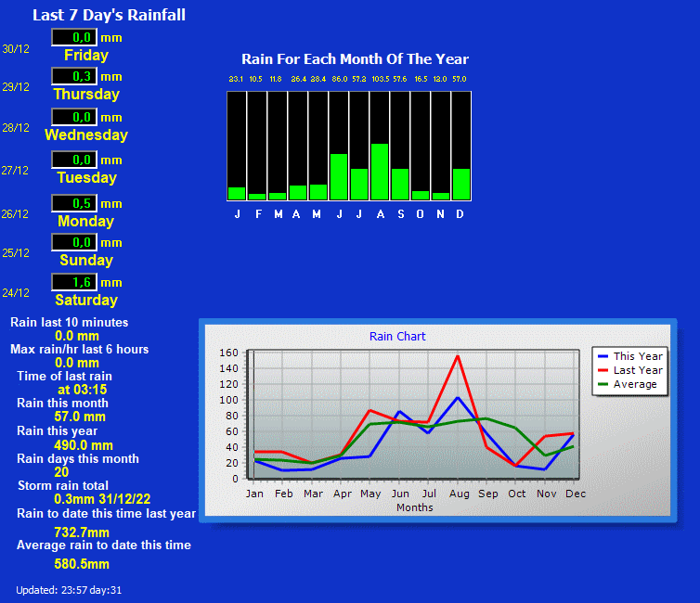Click the 'Wednesday' day label
The height and width of the screenshot is (603, 700).
pyautogui.click(x=86, y=135)
